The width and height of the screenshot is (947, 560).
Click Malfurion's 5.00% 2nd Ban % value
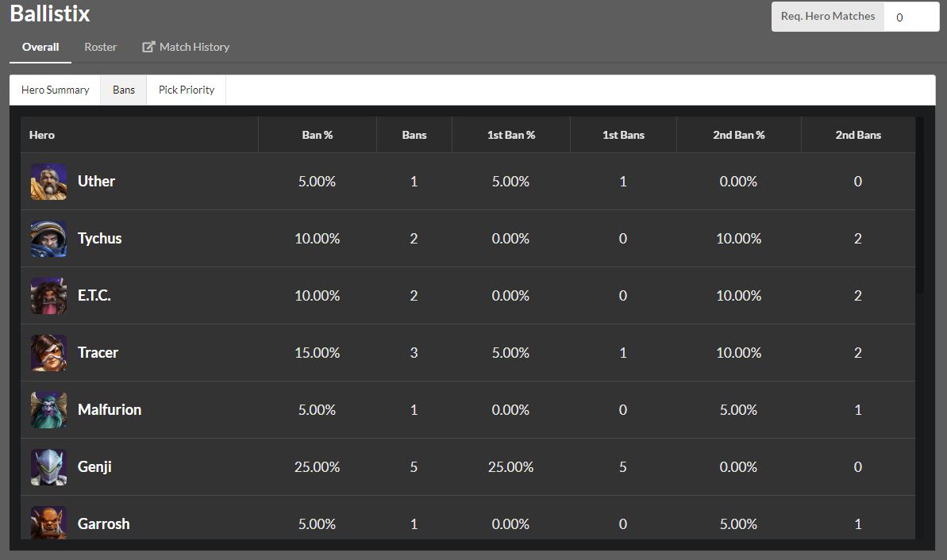(x=738, y=409)
